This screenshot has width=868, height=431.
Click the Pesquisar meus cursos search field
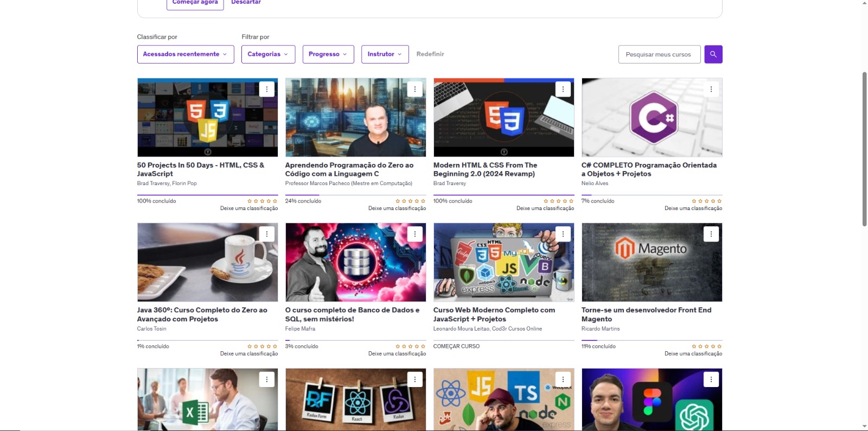[659, 54]
